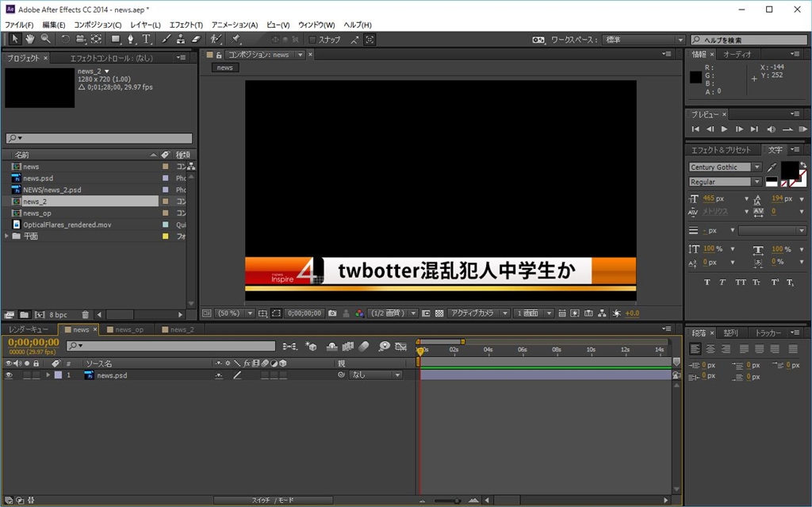Click the Project panel search field
The height and width of the screenshot is (507, 812).
tap(99, 138)
